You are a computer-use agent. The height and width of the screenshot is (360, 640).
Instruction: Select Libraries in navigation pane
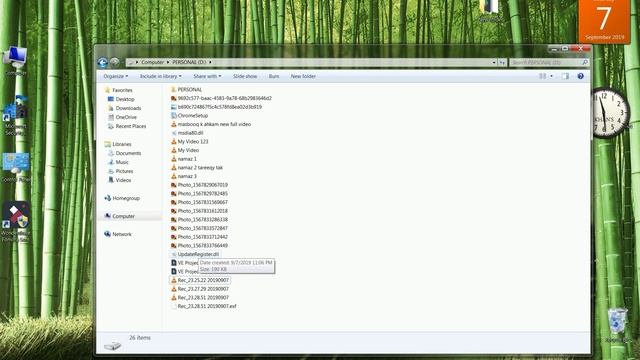point(122,144)
